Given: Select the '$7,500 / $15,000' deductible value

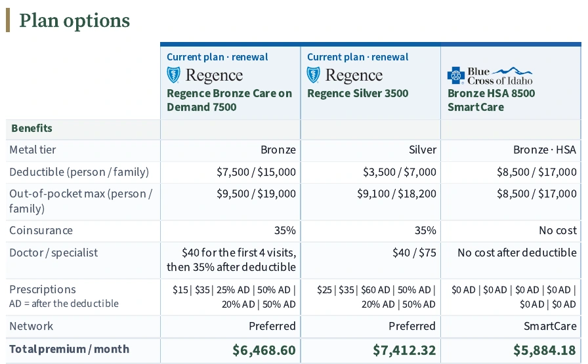Looking at the screenshot, I should [x=256, y=172].
